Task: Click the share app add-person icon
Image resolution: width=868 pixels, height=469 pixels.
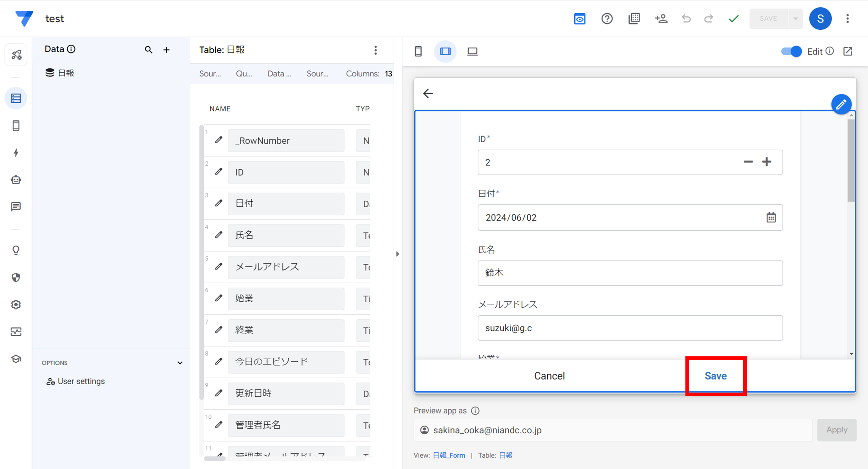Action: click(661, 19)
